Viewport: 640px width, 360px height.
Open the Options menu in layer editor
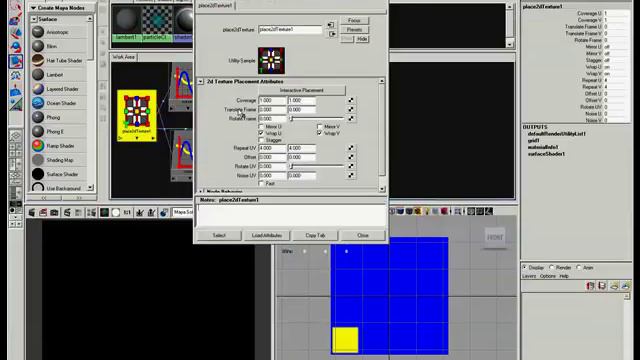tap(548, 276)
